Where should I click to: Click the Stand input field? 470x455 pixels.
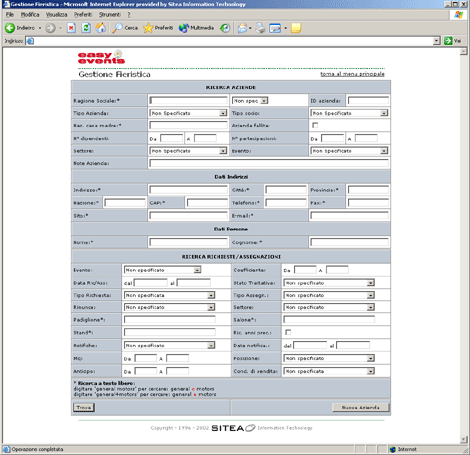170,332
